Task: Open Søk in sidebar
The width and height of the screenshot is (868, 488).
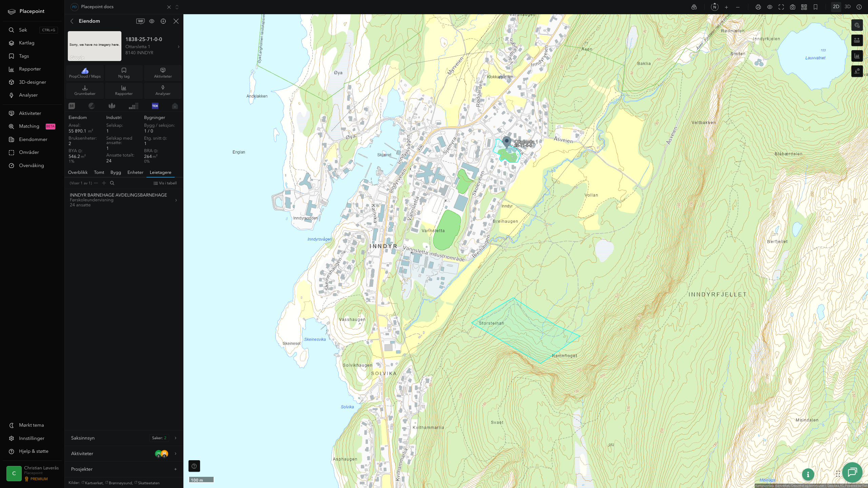Action: (33, 30)
